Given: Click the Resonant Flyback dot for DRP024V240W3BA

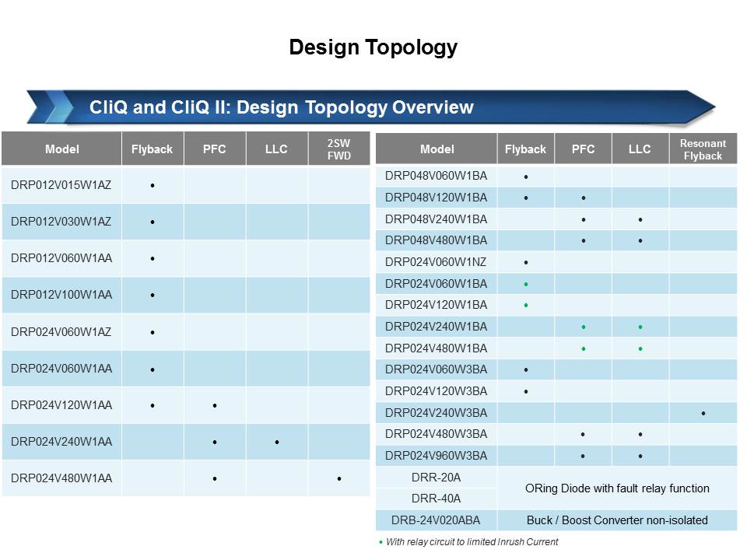Looking at the screenshot, I should pyautogui.click(x=703, y=413).
